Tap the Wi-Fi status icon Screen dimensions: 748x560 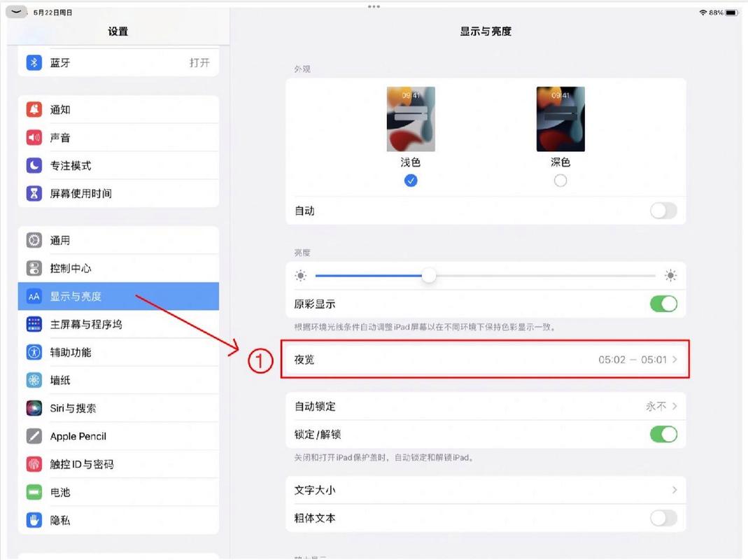click(x=703, y=13)
